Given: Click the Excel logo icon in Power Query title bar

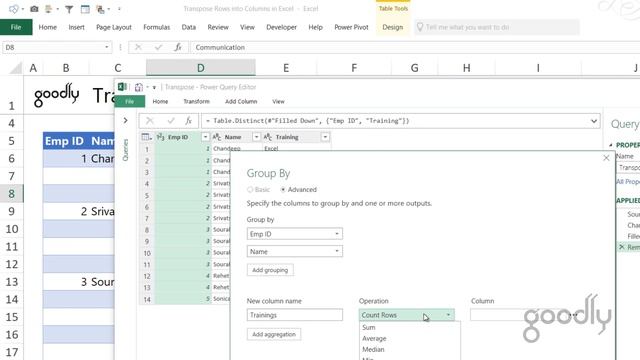Looking at the screenshot, I should tap(122, 87).
